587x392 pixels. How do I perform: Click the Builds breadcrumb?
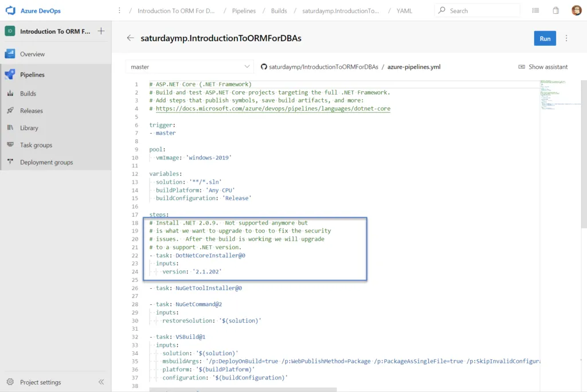click(279, 10)
